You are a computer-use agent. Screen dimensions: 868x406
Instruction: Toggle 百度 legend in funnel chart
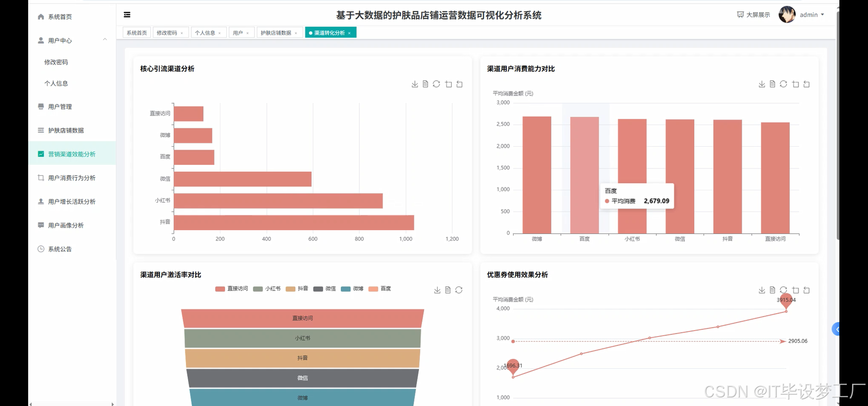pyautogui.click(x=380, y=289)
